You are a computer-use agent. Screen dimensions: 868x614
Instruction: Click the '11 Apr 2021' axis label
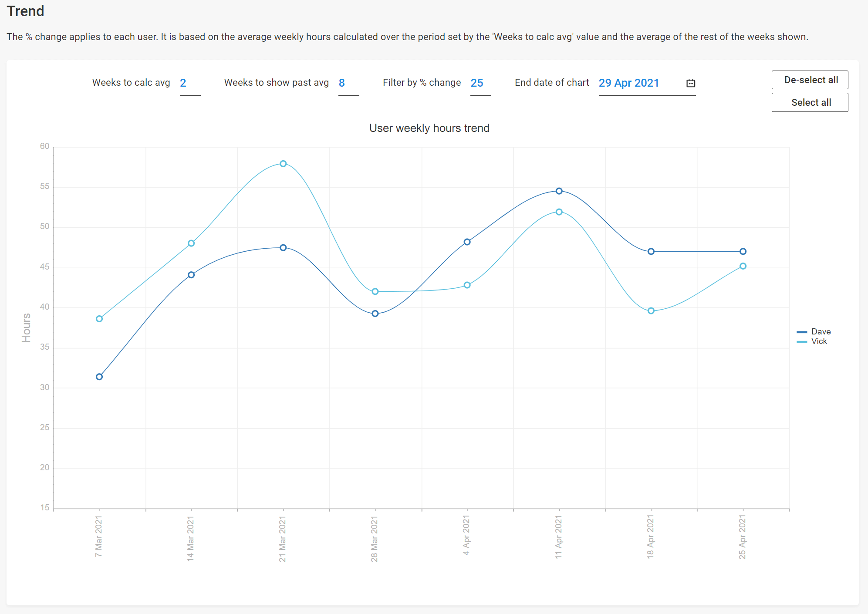pyautogui.click(x=559, y=537)
